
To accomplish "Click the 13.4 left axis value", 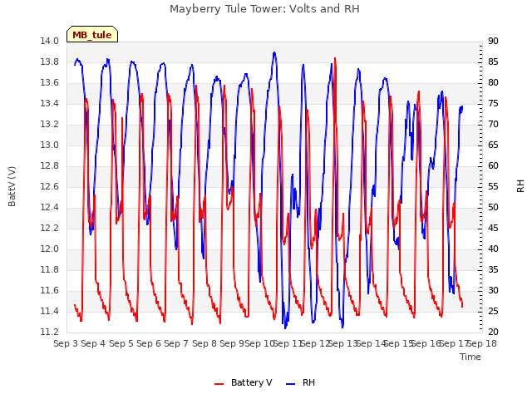I will point(50,103).
